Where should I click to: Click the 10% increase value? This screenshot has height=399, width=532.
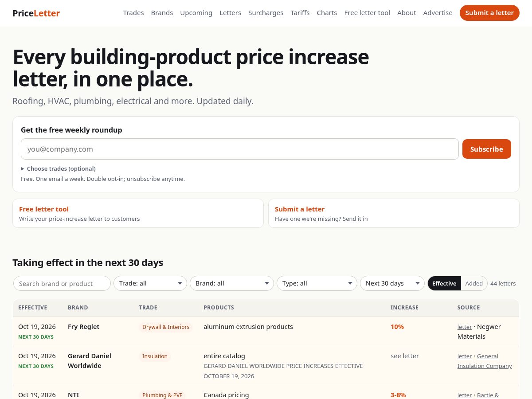tap(397, 327)
